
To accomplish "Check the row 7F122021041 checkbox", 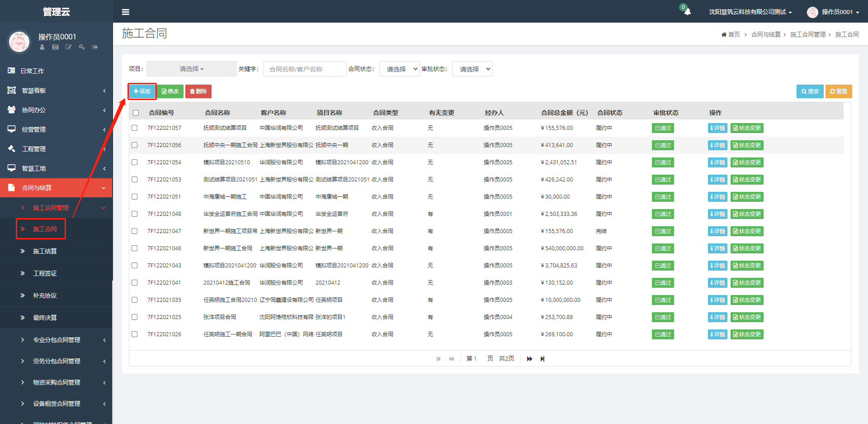I will [x=135, y=283].
